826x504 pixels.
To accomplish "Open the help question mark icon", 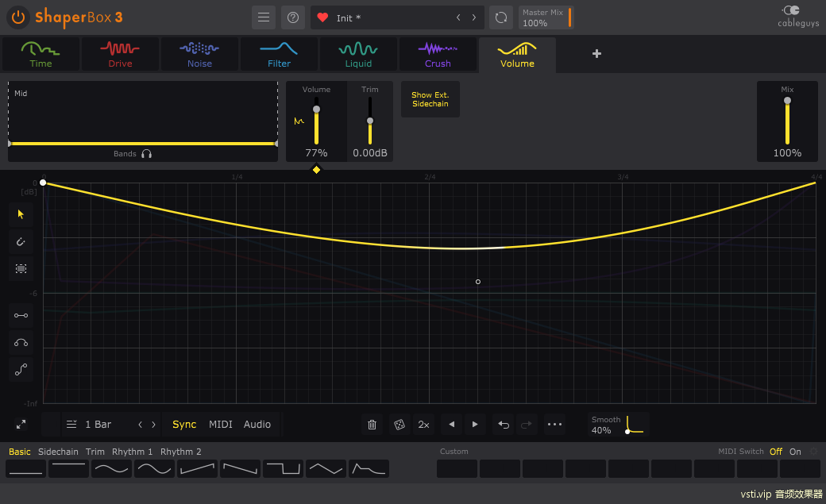I will [x=293, y=17].
